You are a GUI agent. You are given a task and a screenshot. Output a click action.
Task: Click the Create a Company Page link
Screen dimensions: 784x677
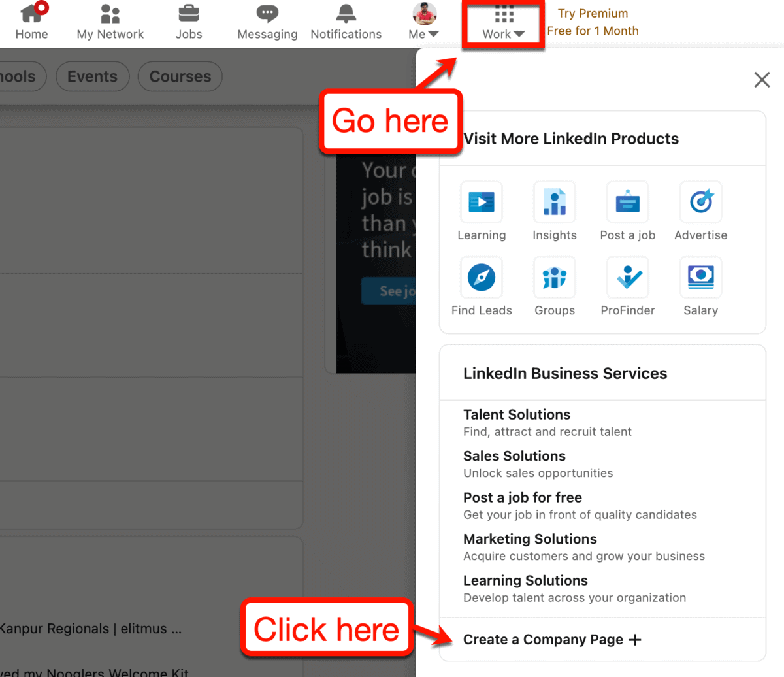click(552, 640)
